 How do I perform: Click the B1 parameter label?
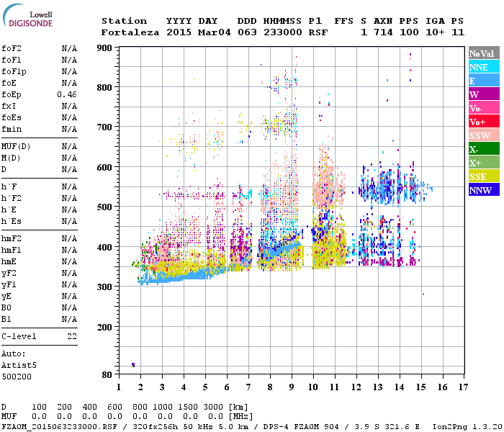tap(6, 319)
